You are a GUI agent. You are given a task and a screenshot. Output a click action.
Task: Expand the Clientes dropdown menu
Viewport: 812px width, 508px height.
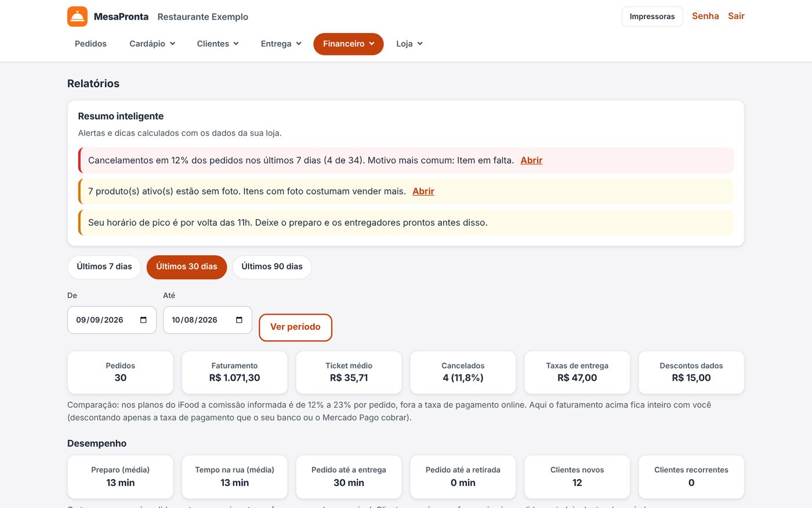(217, 44)
